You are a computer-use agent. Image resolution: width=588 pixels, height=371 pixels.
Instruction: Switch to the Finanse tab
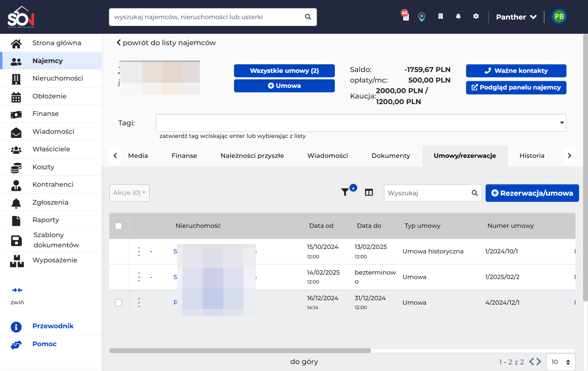(184, 156)
